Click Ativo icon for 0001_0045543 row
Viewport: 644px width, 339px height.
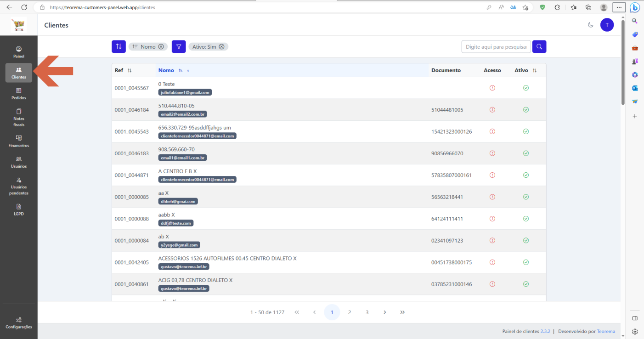[x=526, y=131]
